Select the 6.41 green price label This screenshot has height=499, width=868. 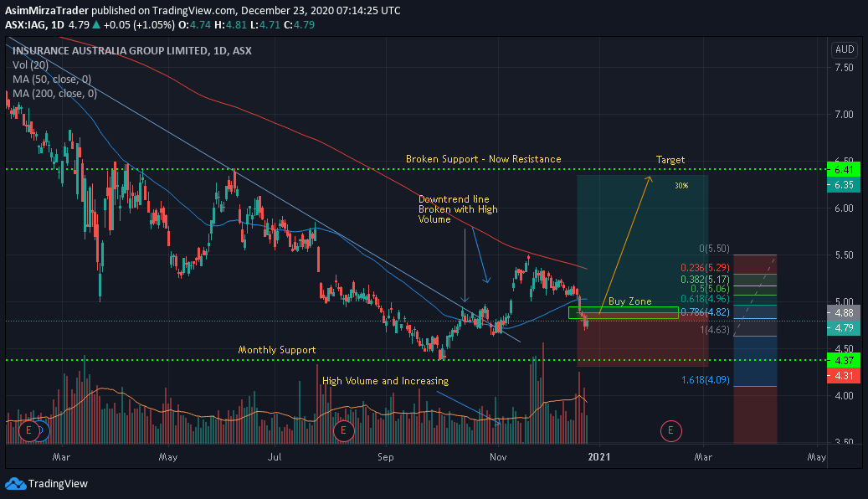(x=844, y=169)
